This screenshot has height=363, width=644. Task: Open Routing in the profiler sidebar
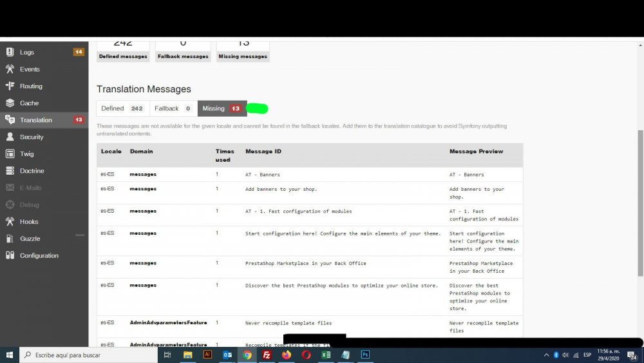pyautogui.click(x=44, y=86)
